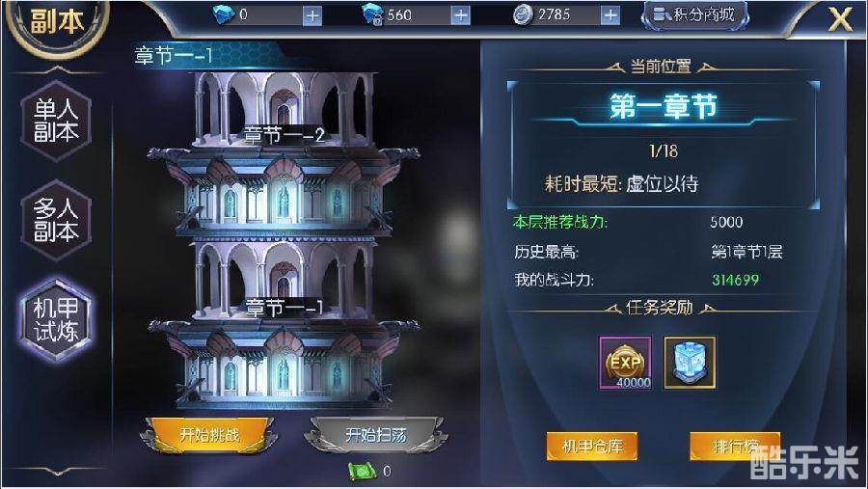Click the locked blue diamond icon

pos(372,14)
